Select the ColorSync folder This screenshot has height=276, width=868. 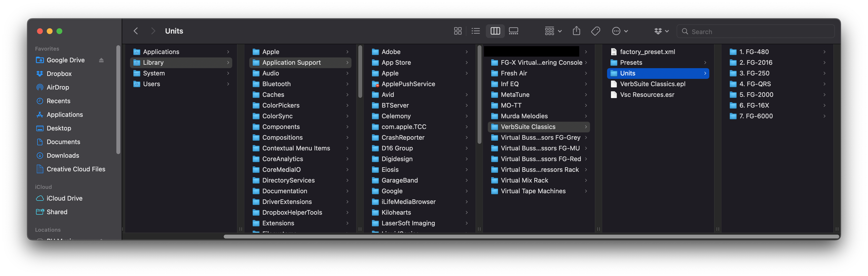pyautogui.click(x=300, y=116)
